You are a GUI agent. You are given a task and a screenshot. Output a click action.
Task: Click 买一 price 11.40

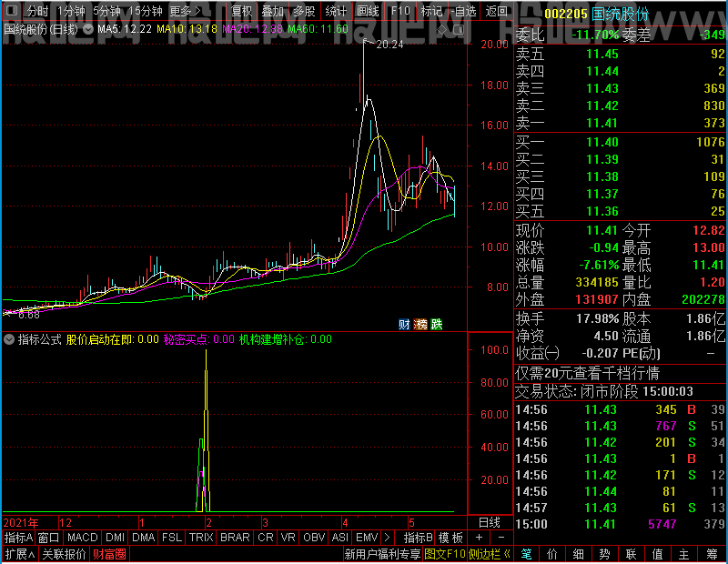(x=602, y=142)
